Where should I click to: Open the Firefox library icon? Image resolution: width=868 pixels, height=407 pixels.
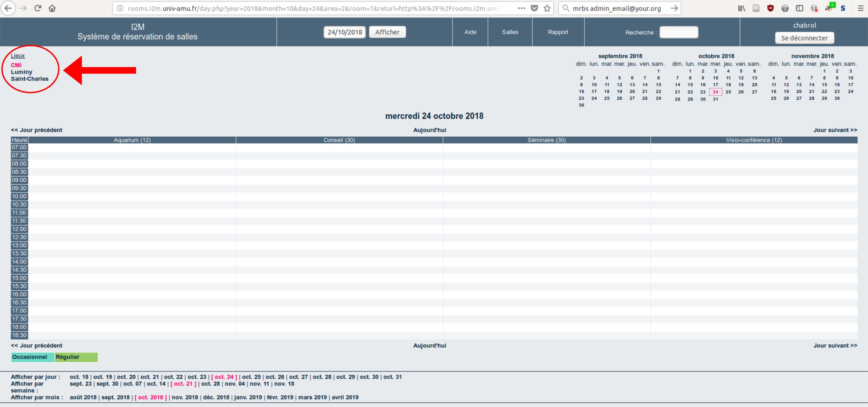pyautogui.click(x=741, y=8)
